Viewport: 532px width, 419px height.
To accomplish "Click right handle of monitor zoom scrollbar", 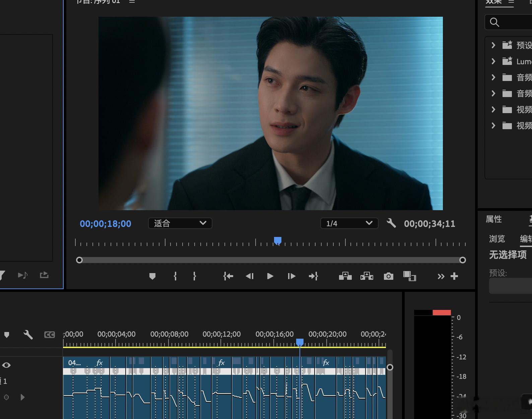I will click(x=463, y=260).
